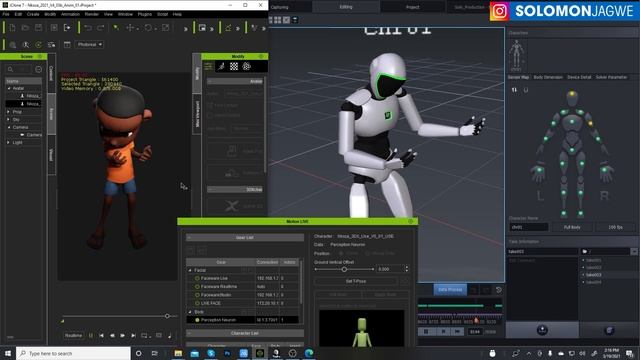Toggle the LIVE FACE gear connection circle
The image size is (640, 360).
pos(197,303)
